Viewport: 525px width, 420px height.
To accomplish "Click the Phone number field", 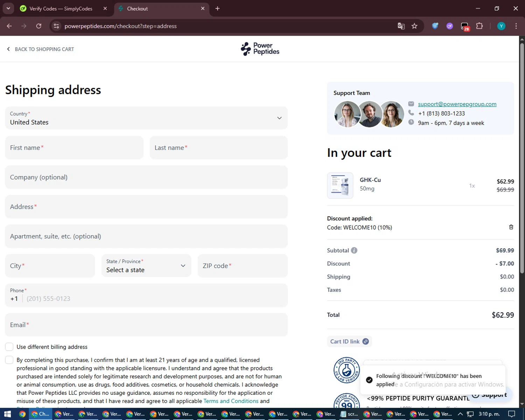I will coord(146,295).
